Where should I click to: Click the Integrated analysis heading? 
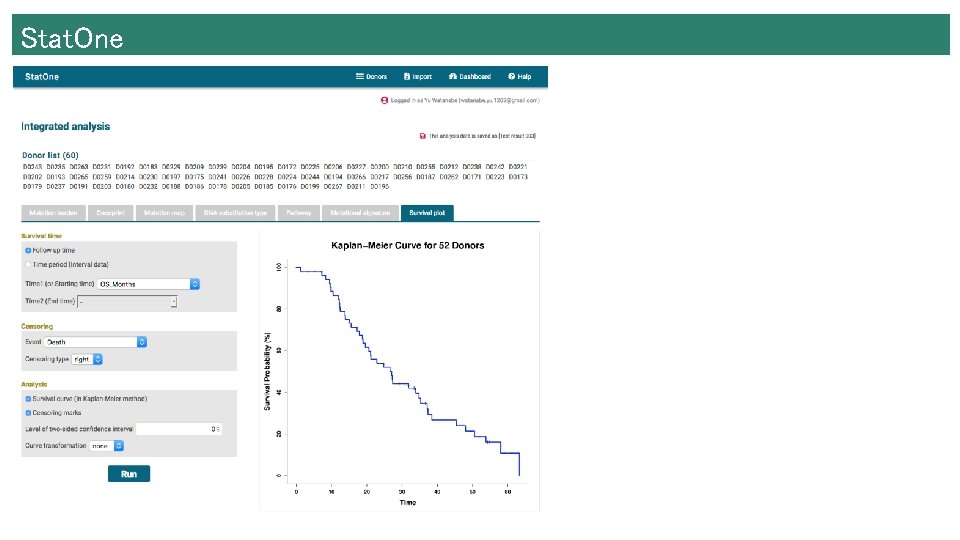[x=66, y=127]
